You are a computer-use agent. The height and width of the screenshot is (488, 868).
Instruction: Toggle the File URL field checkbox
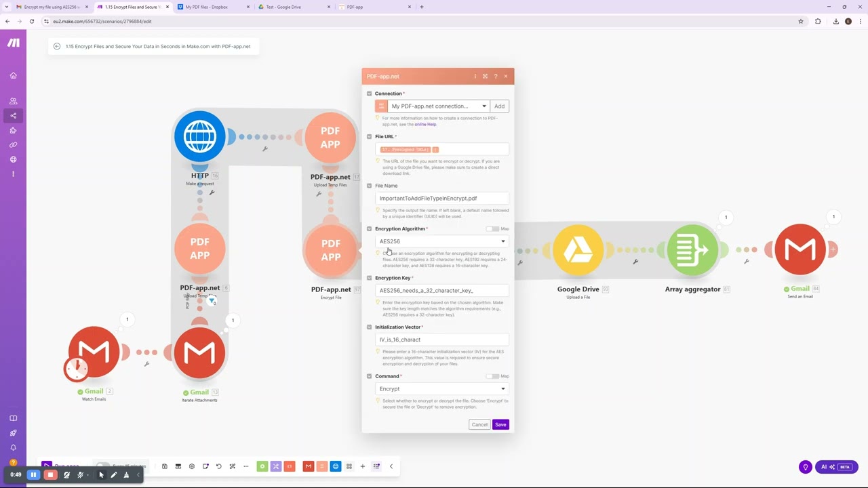click(x=370, y=137)
